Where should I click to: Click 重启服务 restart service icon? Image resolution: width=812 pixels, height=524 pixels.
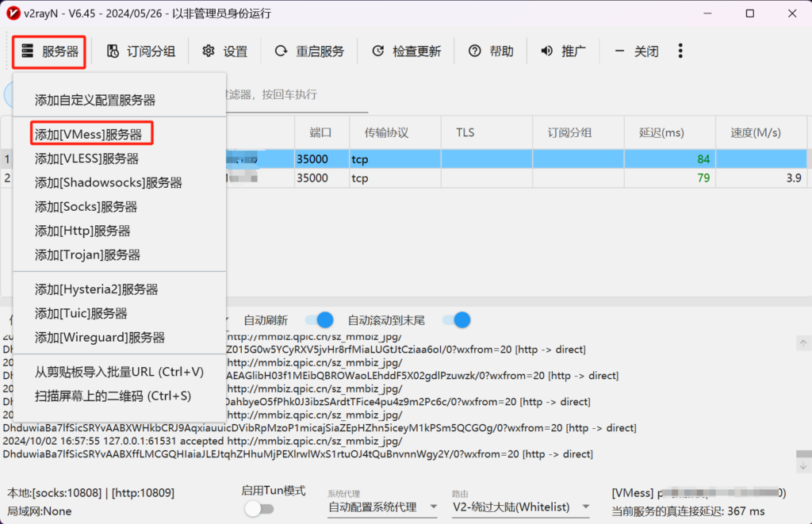click(x=281, y=52)
